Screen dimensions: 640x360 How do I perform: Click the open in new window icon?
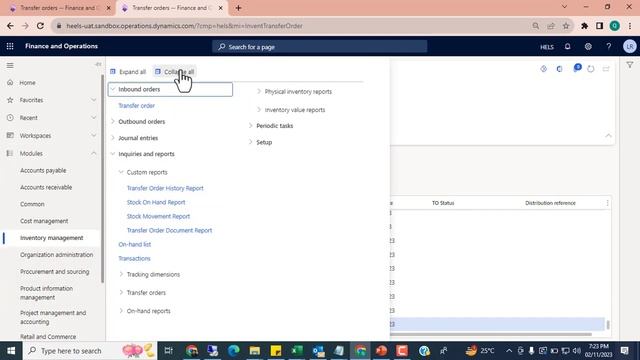pos(606,69)
